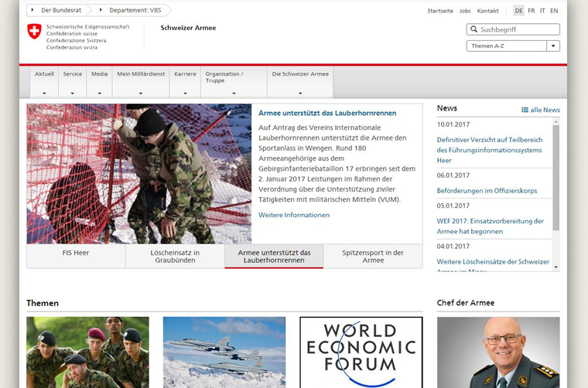Expand the Organisation / Truppe menu
The height and width of the screenshot is (388, 588).
[x=233, y=83]
